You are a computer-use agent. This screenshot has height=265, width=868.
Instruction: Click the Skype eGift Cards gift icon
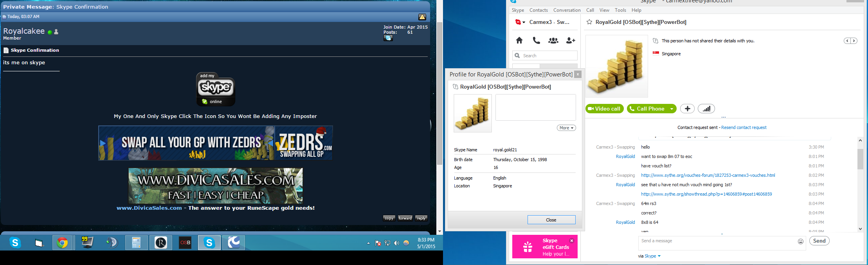pos(528,247)
